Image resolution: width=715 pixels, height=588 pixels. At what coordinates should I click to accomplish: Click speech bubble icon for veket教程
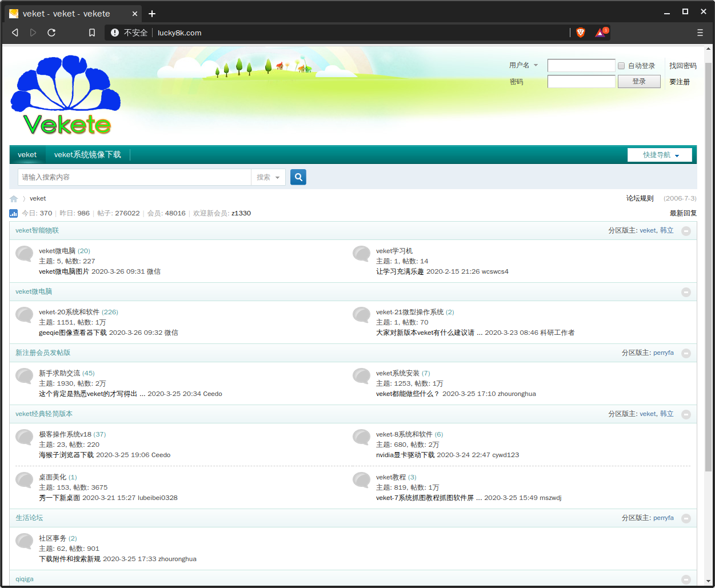click(361, 479)
